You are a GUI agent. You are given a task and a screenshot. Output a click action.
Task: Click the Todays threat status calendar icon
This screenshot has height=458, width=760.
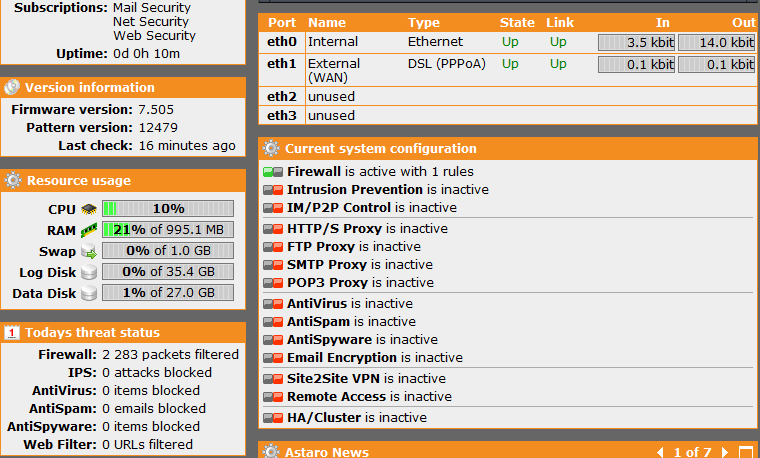[12, 332]
